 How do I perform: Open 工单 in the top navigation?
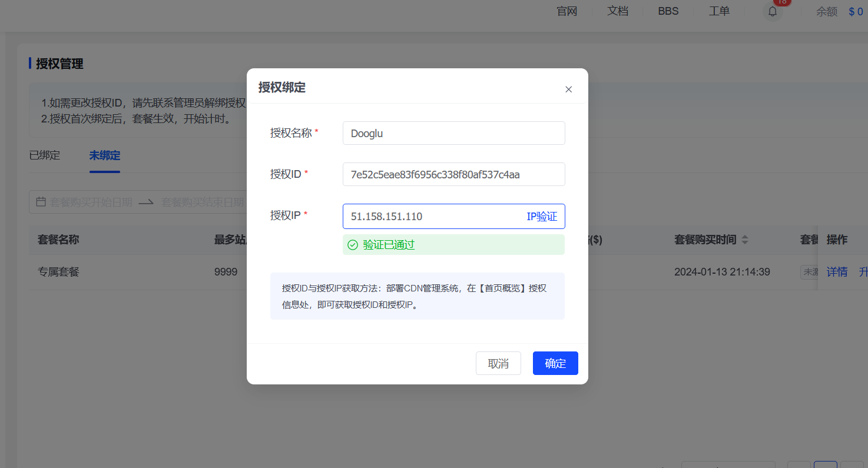[719, 11]
